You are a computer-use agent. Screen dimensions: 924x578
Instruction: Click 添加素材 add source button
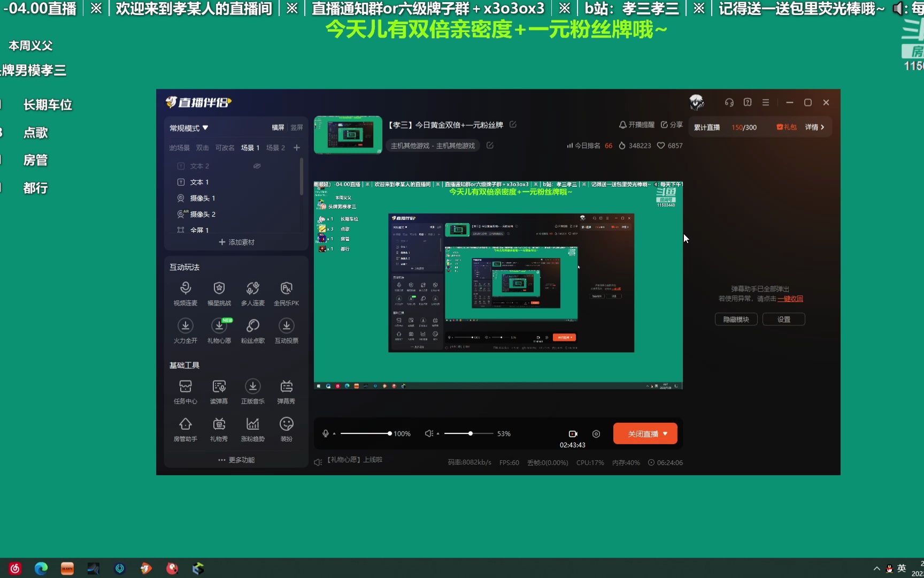(236, 242)
